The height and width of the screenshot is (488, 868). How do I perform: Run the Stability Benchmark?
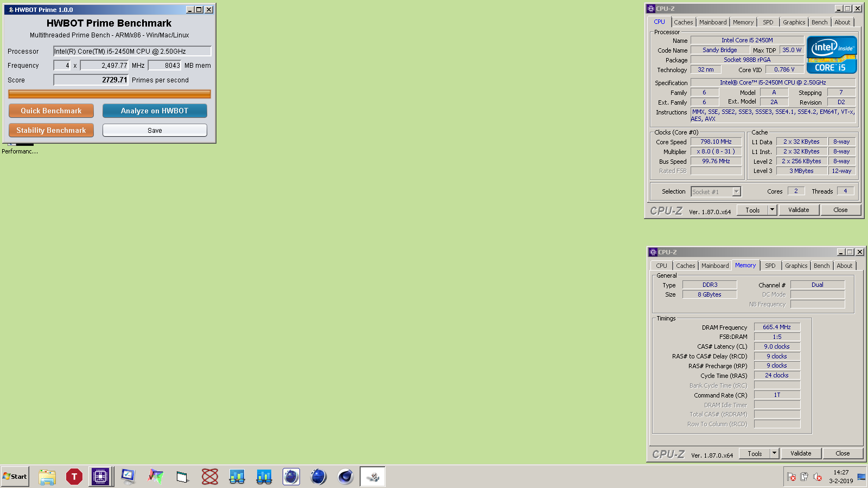pyautogui.click(x=51, y=130)
